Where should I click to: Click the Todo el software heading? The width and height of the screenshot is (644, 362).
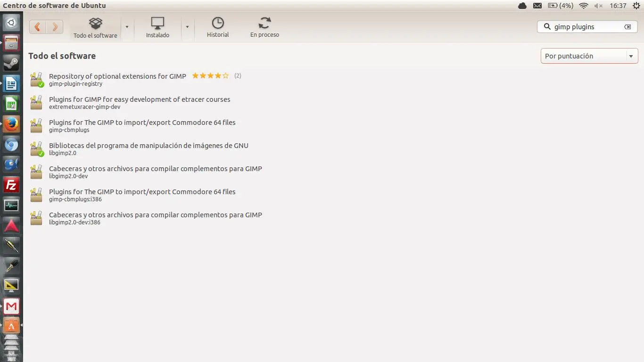pyautogui.click(x=62, y=56)
